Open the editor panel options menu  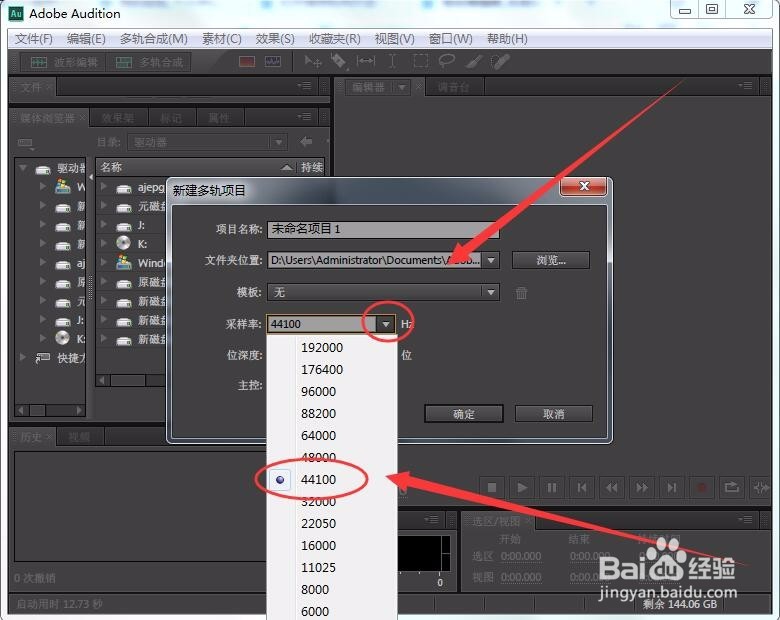(x=745, y=86)
